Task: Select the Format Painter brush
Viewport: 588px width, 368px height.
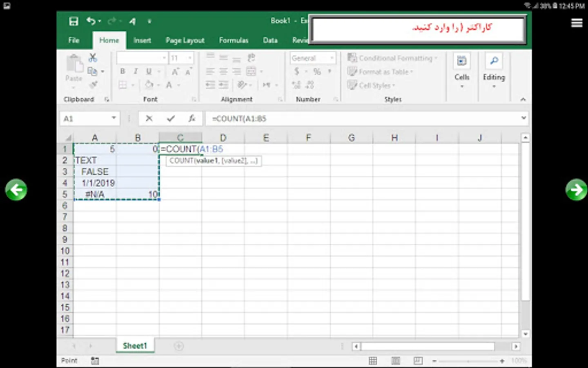Action: [94, 85]
